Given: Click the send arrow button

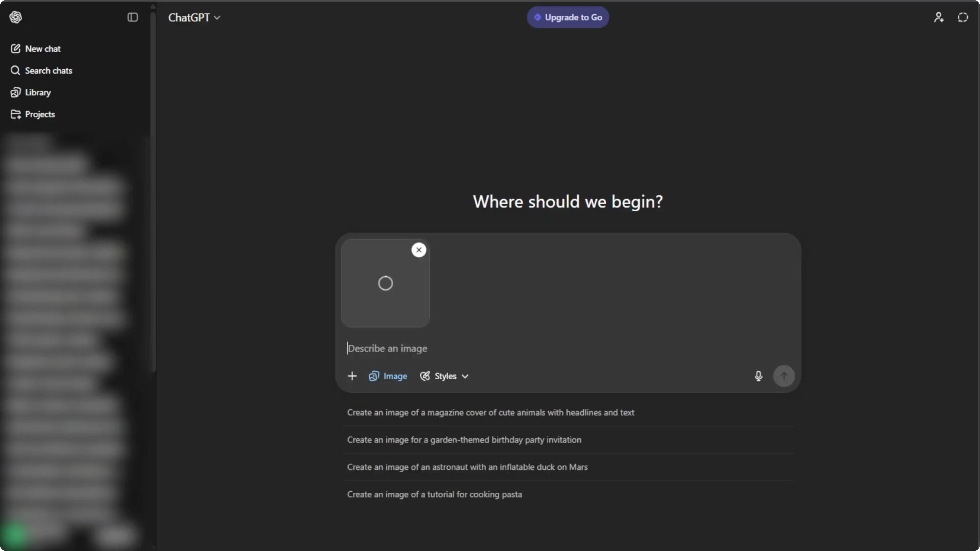Looking at the screenshot, I should [x=784, y=376].
